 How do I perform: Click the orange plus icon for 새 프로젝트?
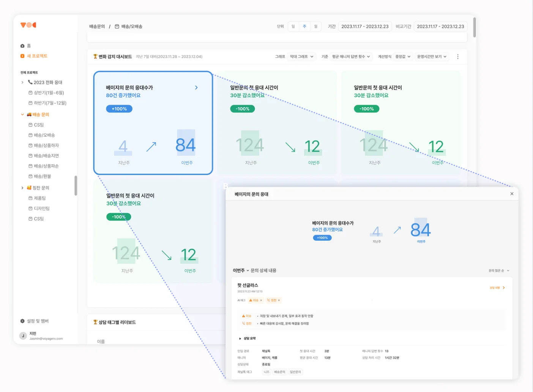pos(22,56)
